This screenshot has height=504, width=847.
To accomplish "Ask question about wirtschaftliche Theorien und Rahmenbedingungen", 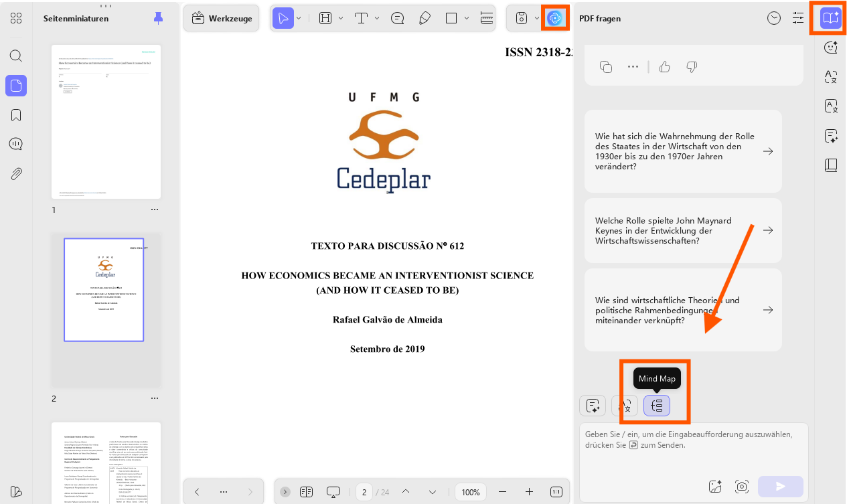I will pos(683,310).
